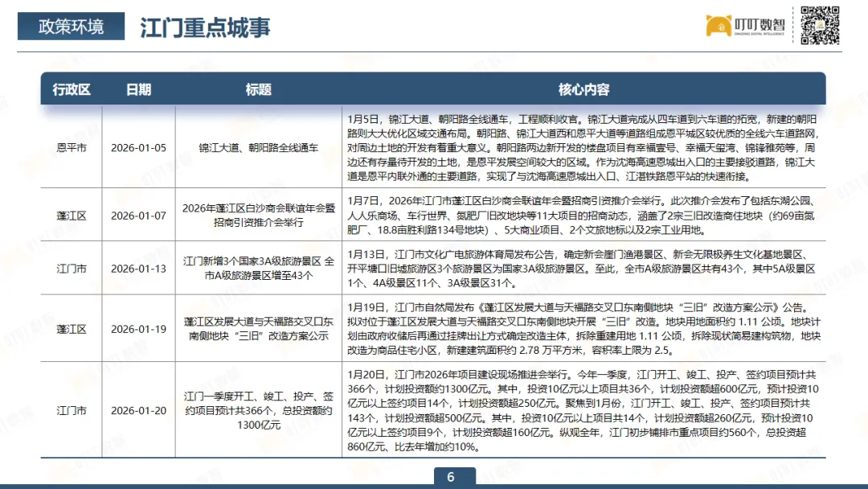Viewport: 868px width, 489px height.
Task: Click the 标题 column header
Action: coord(259,90)
